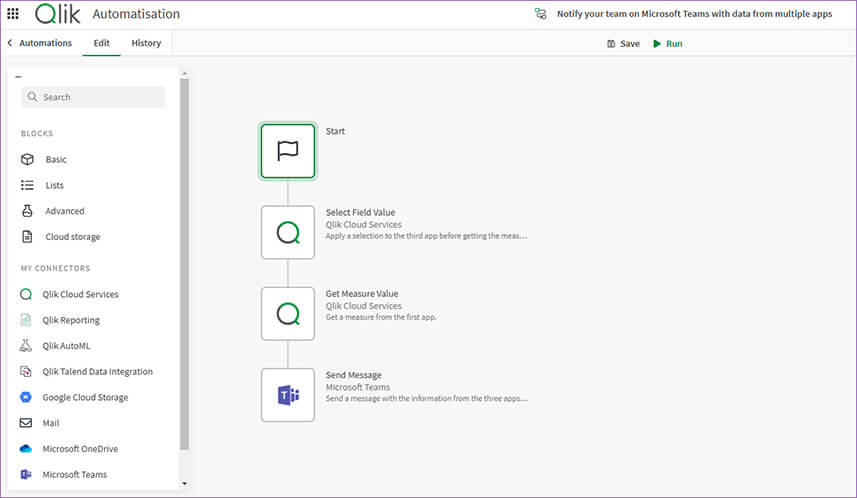This screenshot has width=857, height=498.
Task: Open Google Cloud Storage connector label
Action: click(85, 397)
